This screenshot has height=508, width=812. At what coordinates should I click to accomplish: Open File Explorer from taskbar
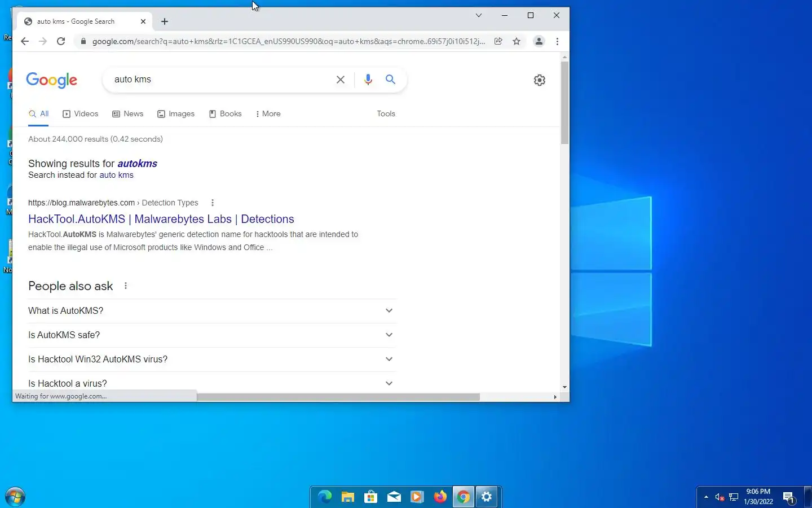click(x=348, y=497)
